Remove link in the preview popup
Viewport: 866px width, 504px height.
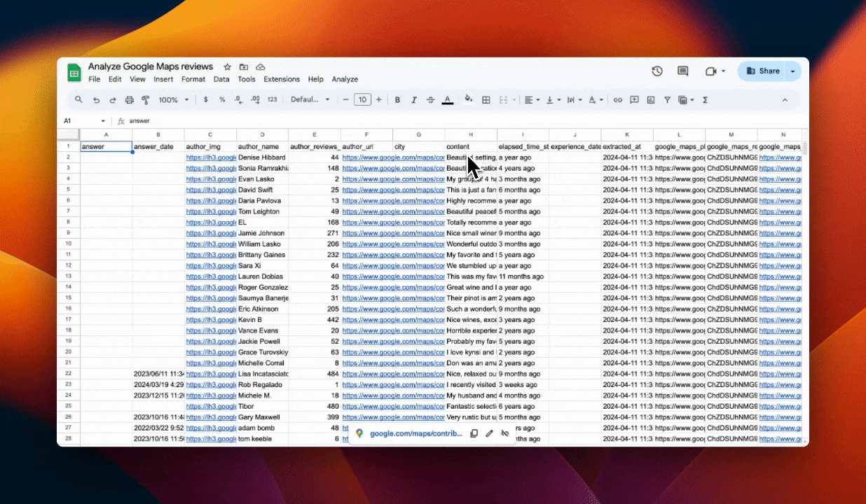(x=505, y=433)
